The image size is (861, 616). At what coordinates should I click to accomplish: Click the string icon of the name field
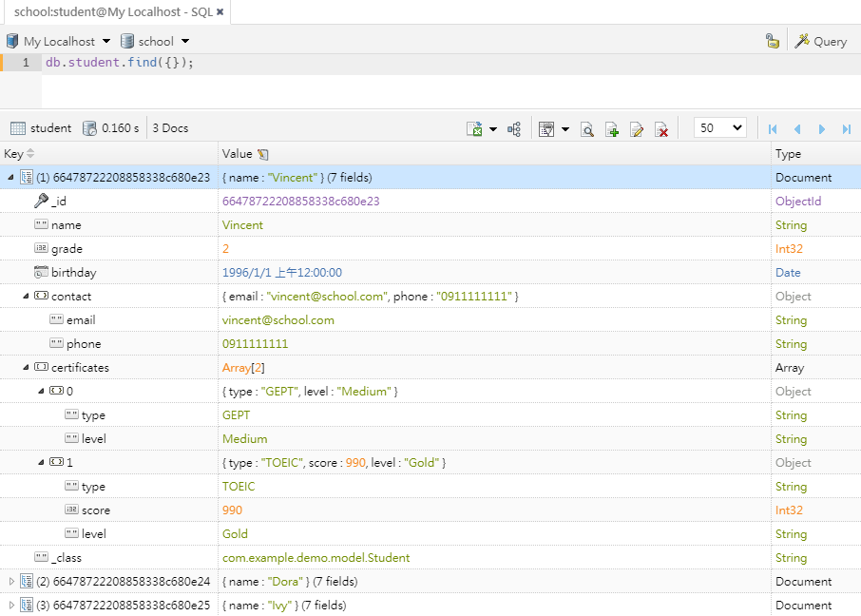(41, 224)
